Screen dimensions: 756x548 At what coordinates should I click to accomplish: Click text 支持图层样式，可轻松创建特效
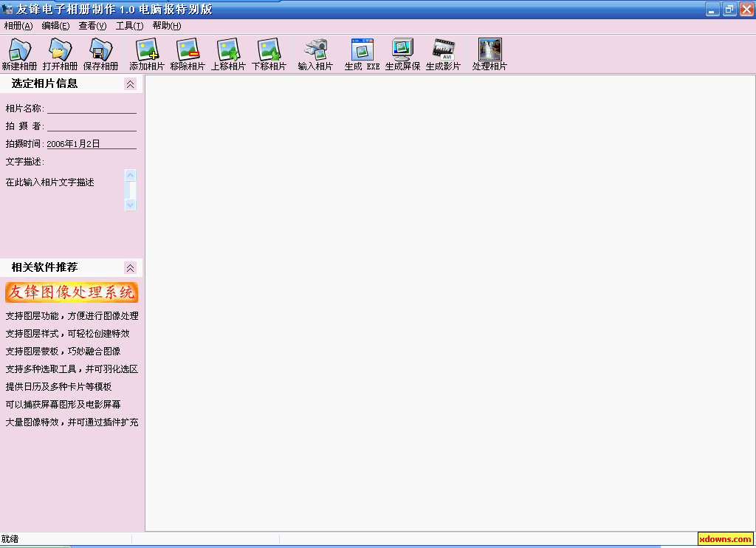pyautogui.click(x=67, y=334)
